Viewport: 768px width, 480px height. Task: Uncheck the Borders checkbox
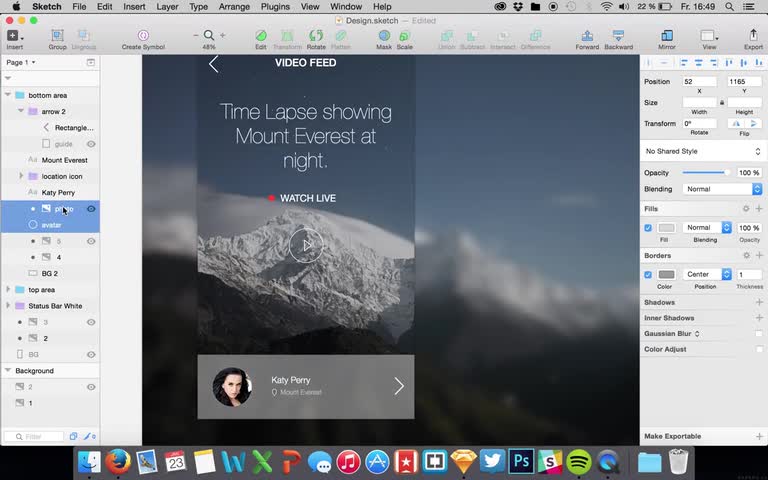[x=648, y=275]
